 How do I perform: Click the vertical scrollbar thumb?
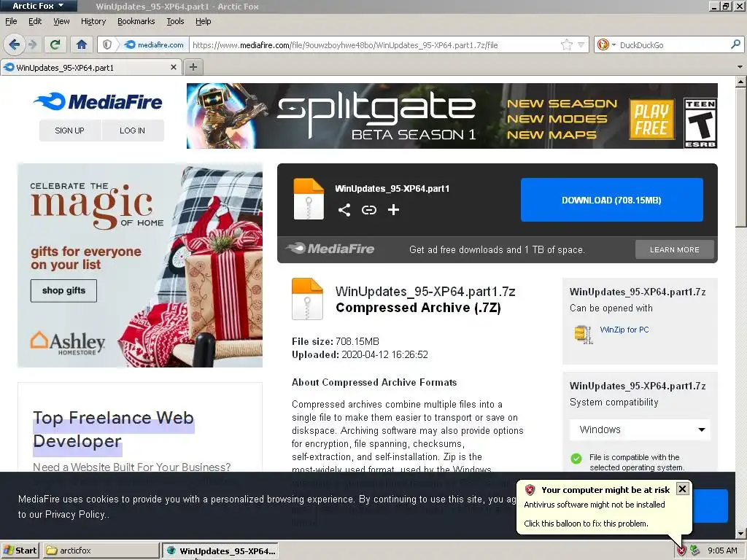pos(741,157)
